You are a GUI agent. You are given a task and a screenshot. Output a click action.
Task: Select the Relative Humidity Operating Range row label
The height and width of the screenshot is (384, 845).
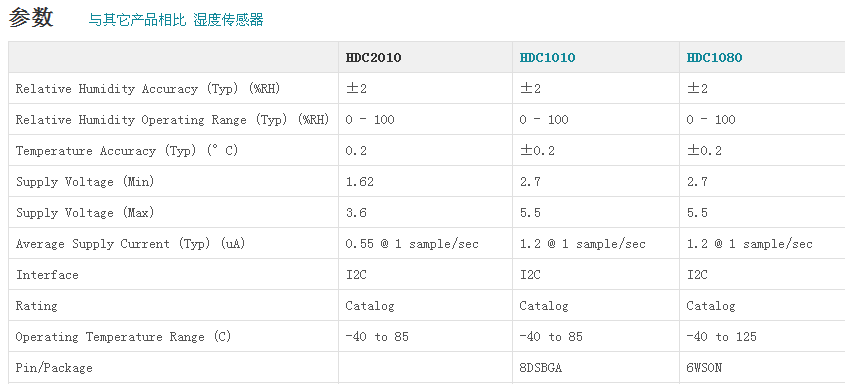[x=172, y=120]
